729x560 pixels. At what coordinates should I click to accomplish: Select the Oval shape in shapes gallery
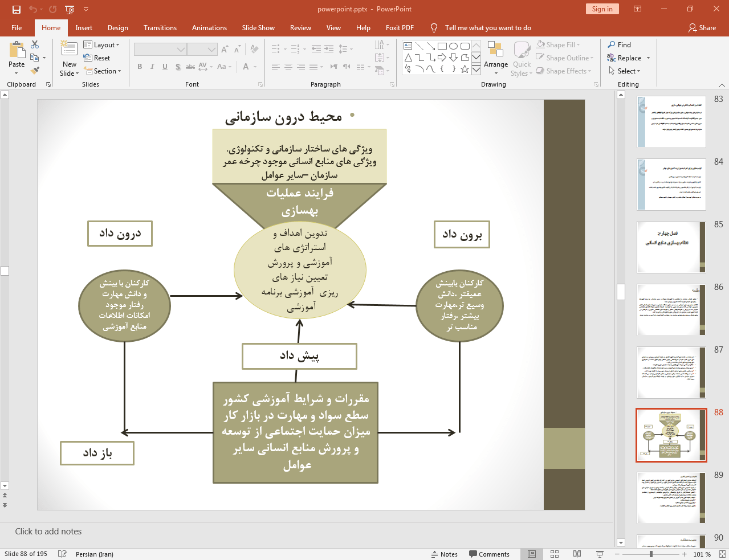coord(453,46)
